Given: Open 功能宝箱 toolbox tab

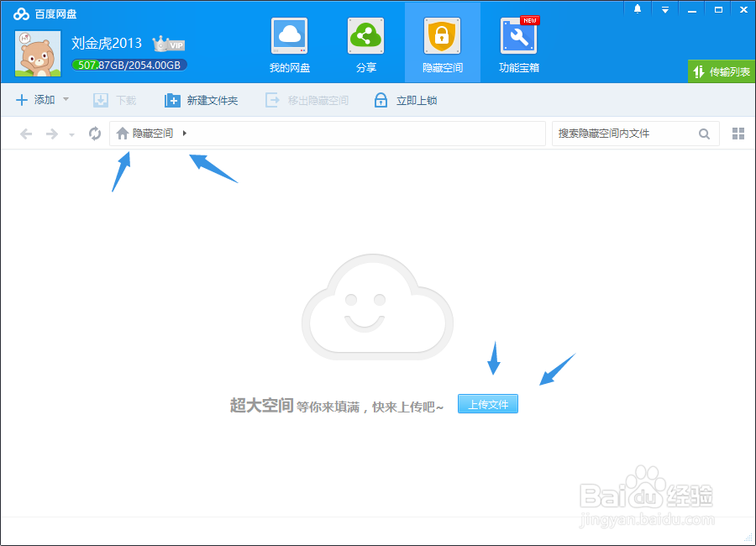Looking at the screenshot, I should click(x=519, y=45).
